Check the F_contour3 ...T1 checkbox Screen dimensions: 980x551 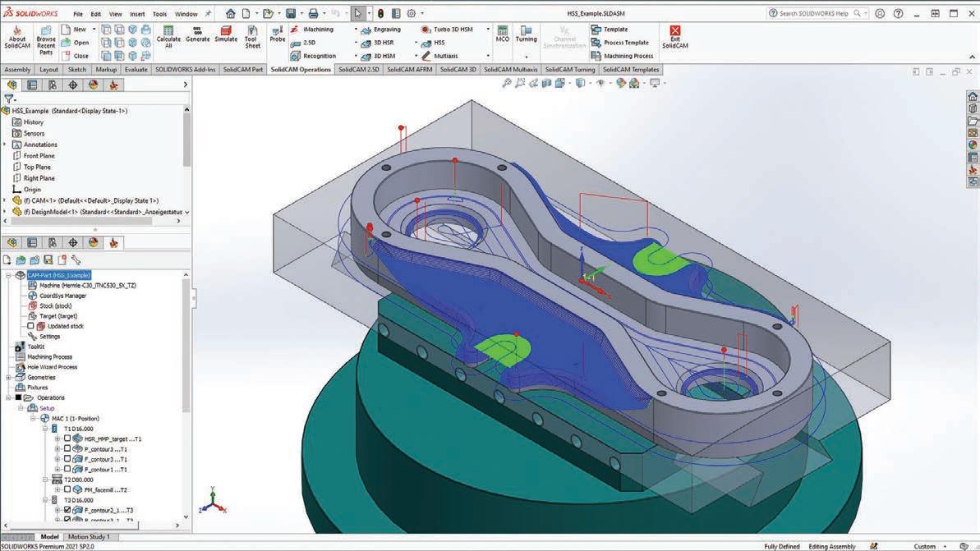tap(67, 458)
